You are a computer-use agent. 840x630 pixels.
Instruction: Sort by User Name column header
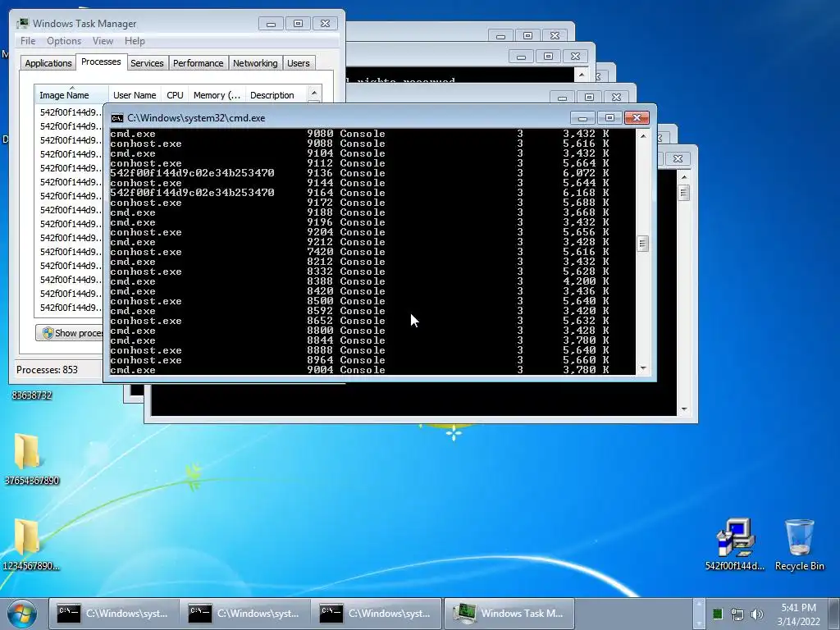point(135,95)
